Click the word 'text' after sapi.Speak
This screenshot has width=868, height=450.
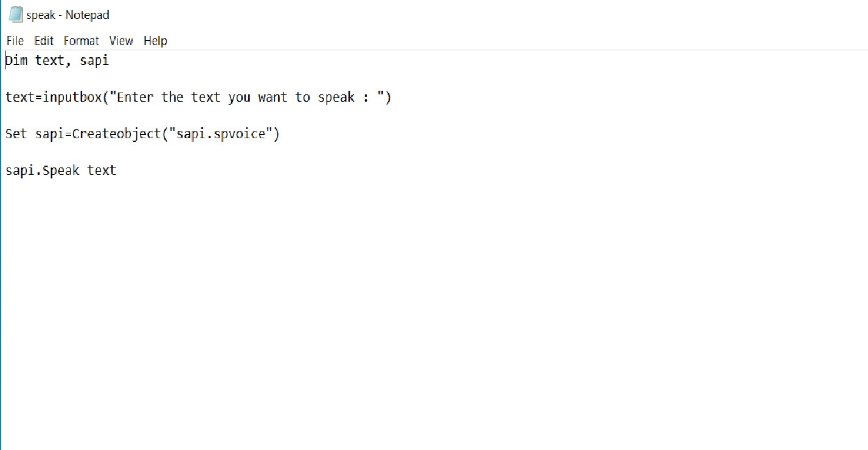click(x=103, y=170)
